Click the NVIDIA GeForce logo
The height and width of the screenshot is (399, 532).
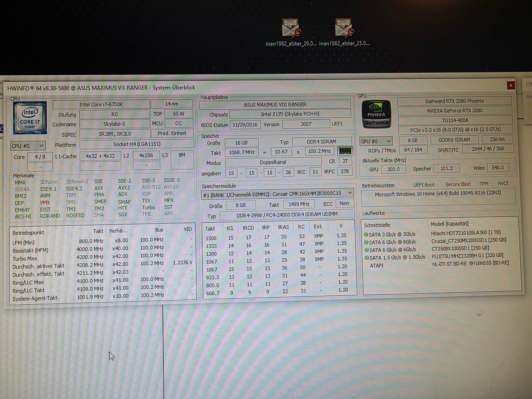(376, 114)
